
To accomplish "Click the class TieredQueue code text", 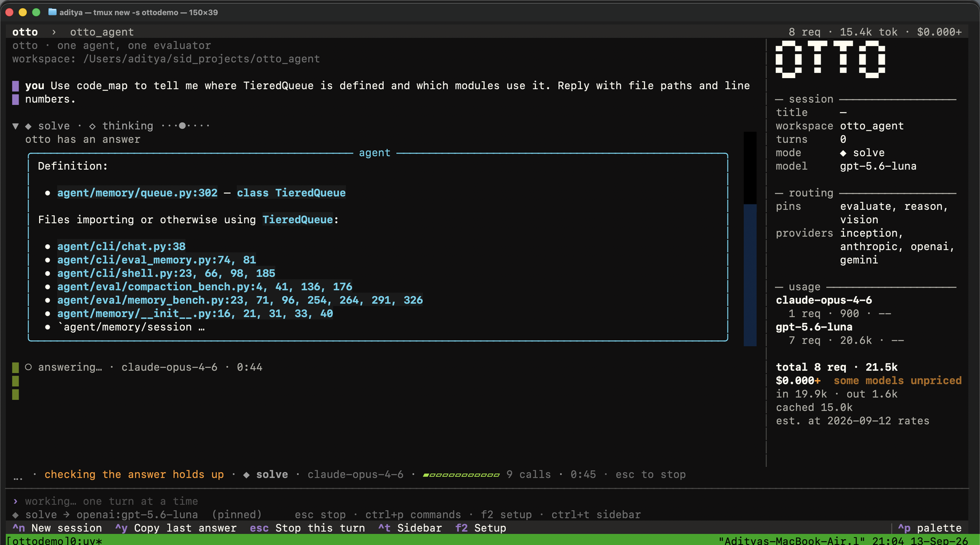I will click(x=291, y=193).
